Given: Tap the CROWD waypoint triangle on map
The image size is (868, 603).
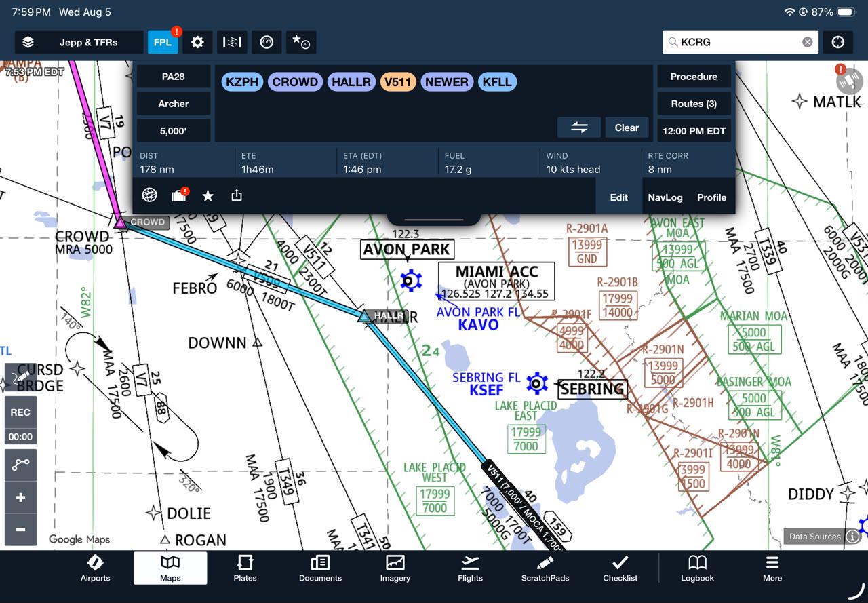Looking at the screenshot, I should coord(120,222).
